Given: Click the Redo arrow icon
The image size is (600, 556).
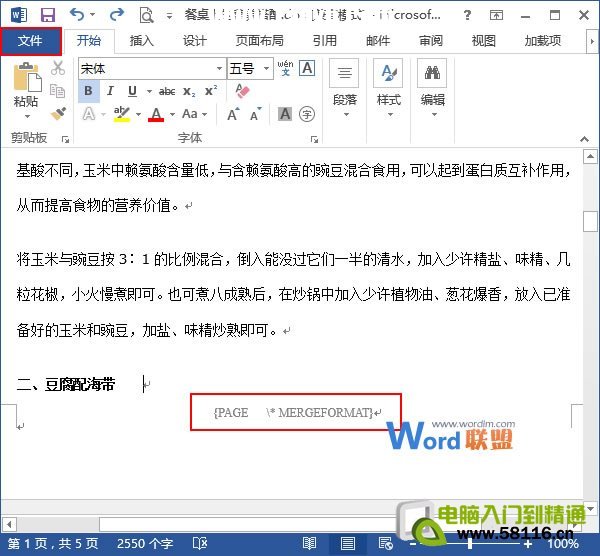Looking at the screenshot, I should 116,15.
